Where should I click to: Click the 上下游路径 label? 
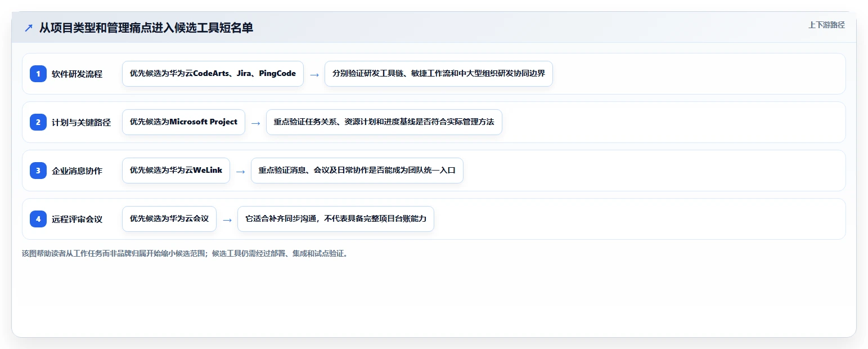point(826,25)
